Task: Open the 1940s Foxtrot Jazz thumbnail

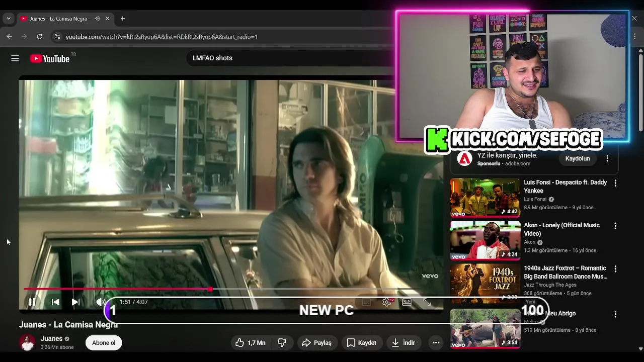Action: (485, 283)
